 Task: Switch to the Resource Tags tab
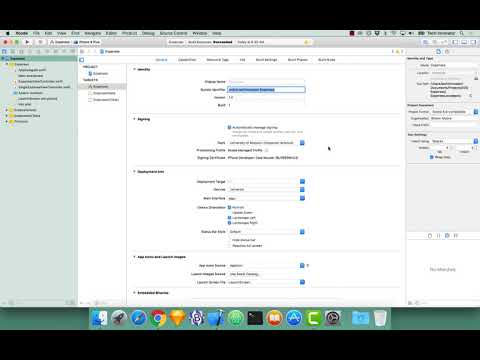pyautogui.click(x=217, y=60)
